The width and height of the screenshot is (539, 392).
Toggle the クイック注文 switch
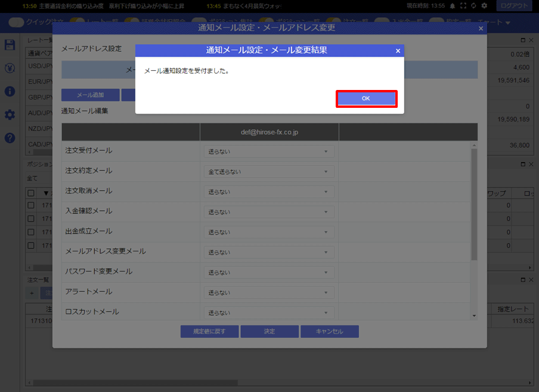point(16,22)
